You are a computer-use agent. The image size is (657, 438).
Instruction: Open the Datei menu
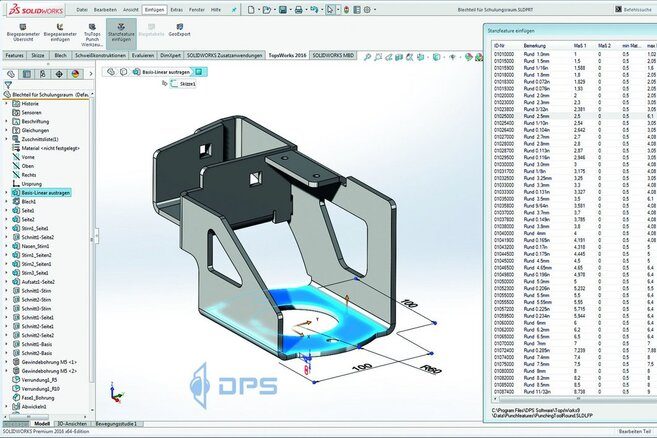pos(82,10)
